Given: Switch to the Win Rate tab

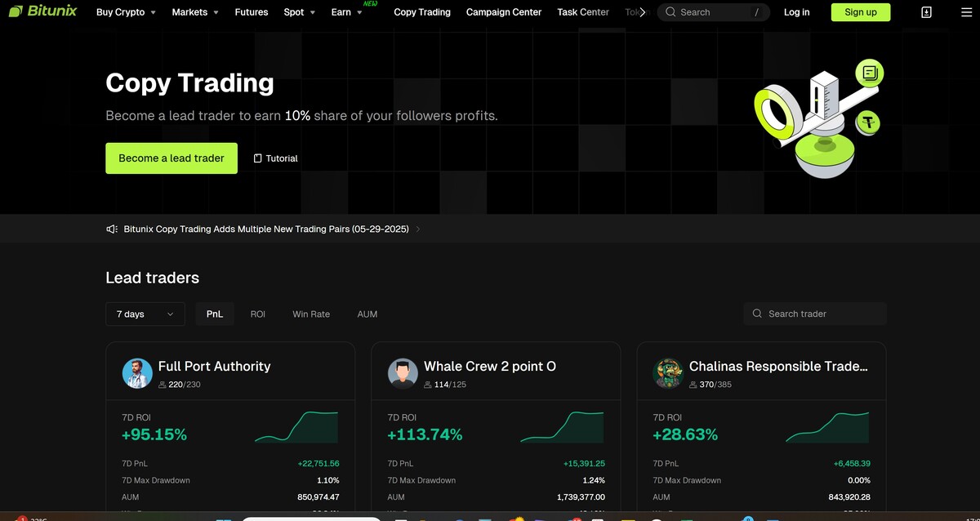Looking at the screenshot, I should [x=311, y=314].
